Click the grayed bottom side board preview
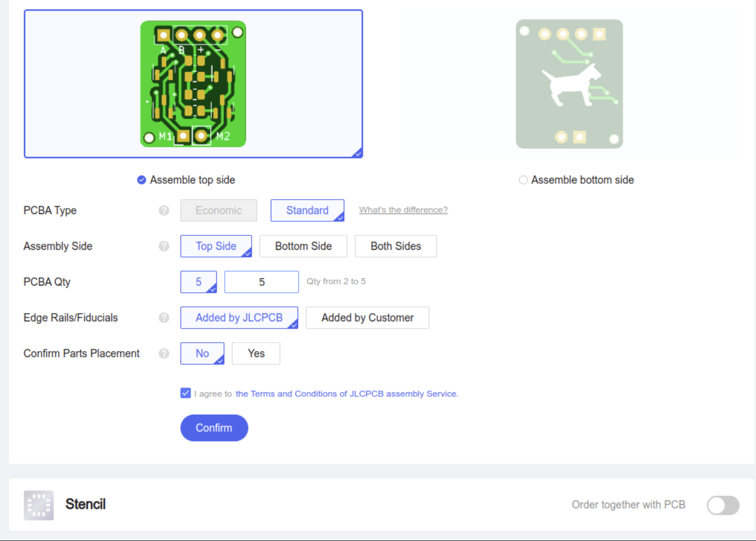Viewport: 756px width, 541px height. point(569,83)
